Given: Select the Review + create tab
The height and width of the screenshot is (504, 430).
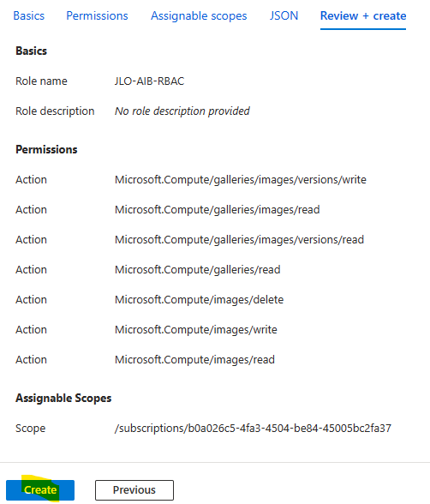Looking at the screenshot, I should click(363, 15).
